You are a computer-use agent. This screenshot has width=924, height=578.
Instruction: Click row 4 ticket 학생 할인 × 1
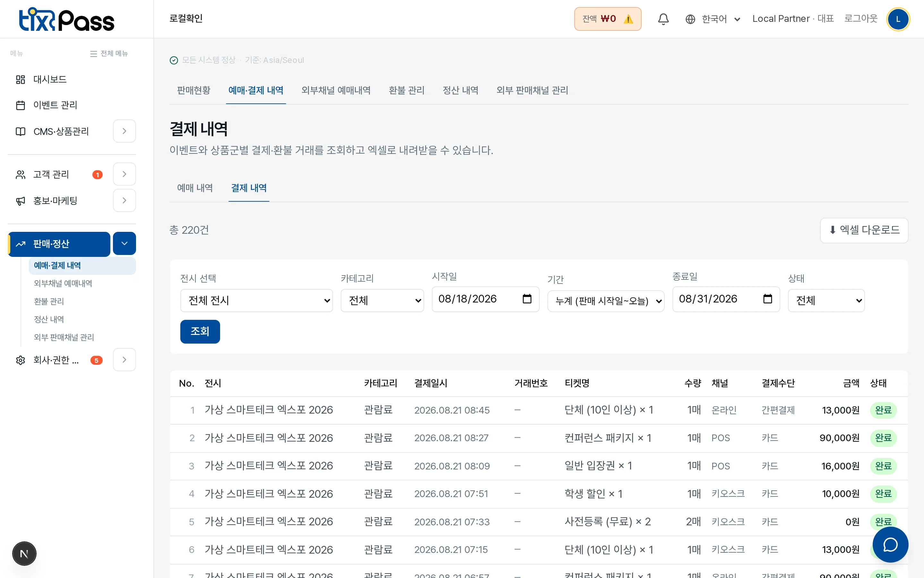click(x=594, y=494)
